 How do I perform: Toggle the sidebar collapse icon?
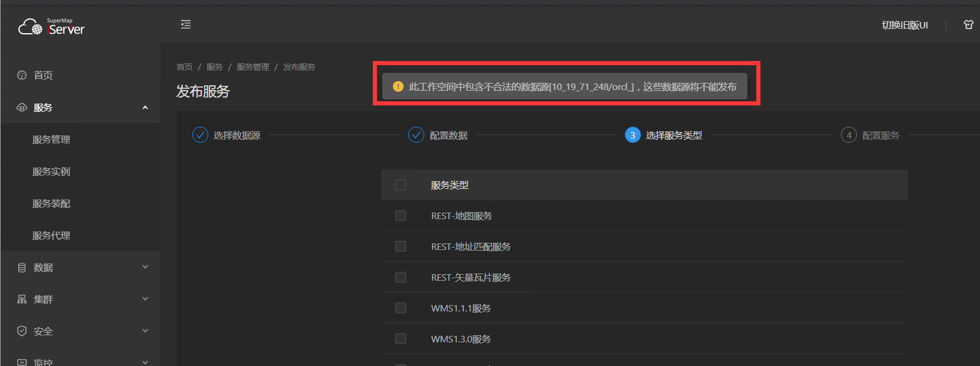pos(186,24)
